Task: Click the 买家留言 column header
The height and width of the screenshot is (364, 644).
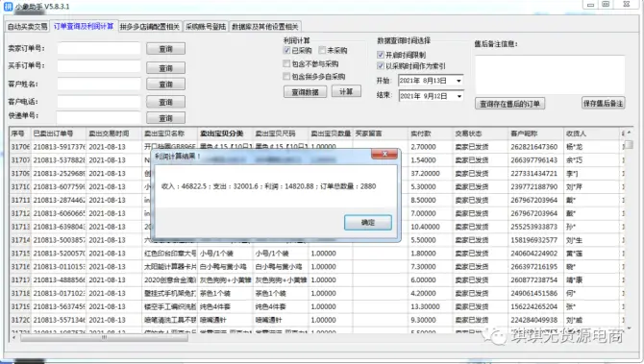Action: pos(381,133)
